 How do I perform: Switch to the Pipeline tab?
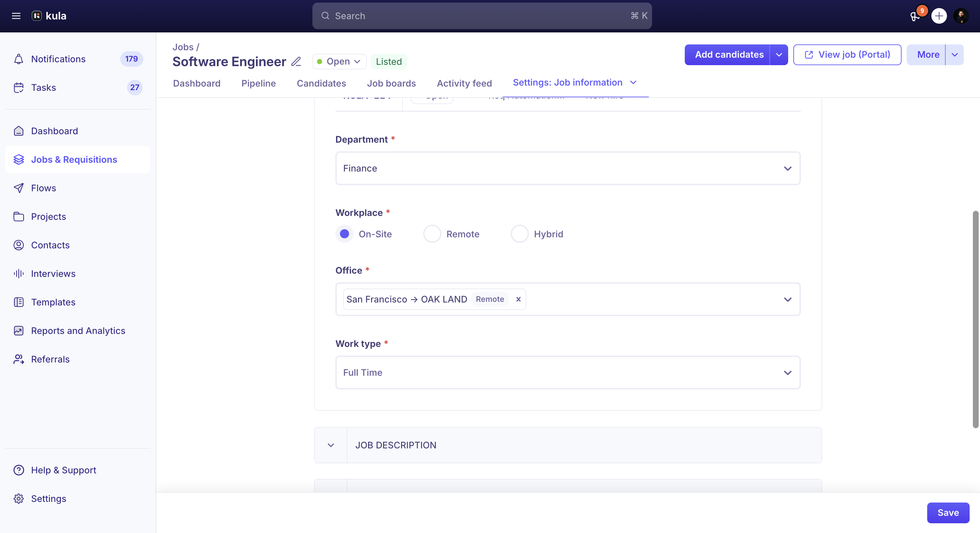point(258,83)
